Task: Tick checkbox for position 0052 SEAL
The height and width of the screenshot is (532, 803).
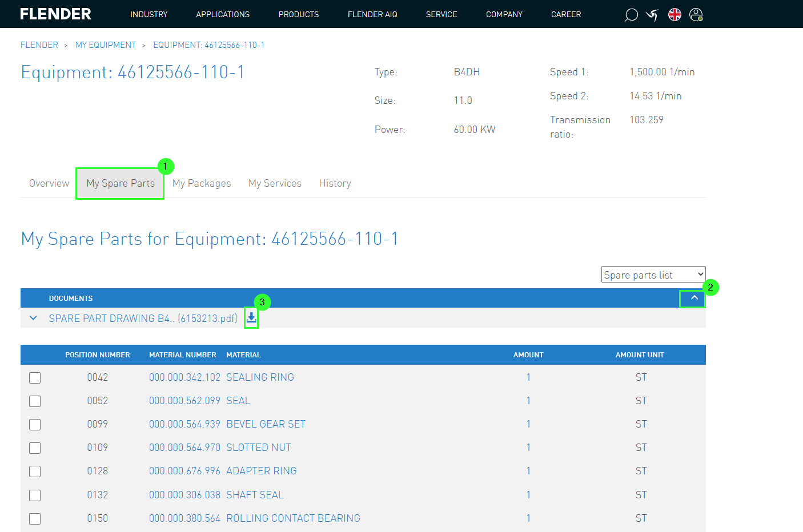Action: pos(35,401)
